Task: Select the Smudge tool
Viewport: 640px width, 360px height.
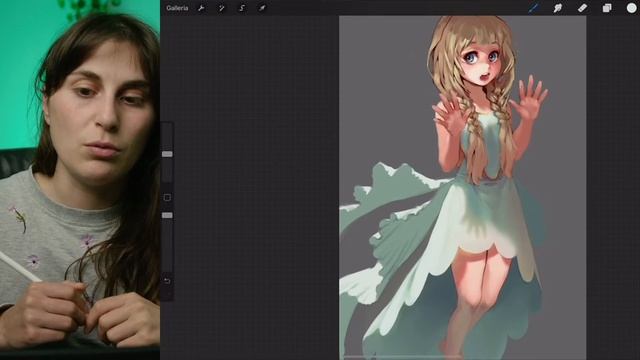Action: 558,8
